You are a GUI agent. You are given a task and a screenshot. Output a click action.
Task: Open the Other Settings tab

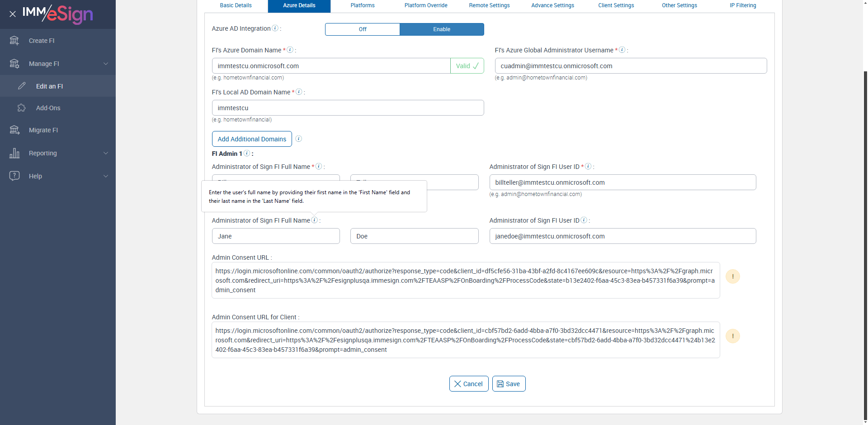point(679,5)
